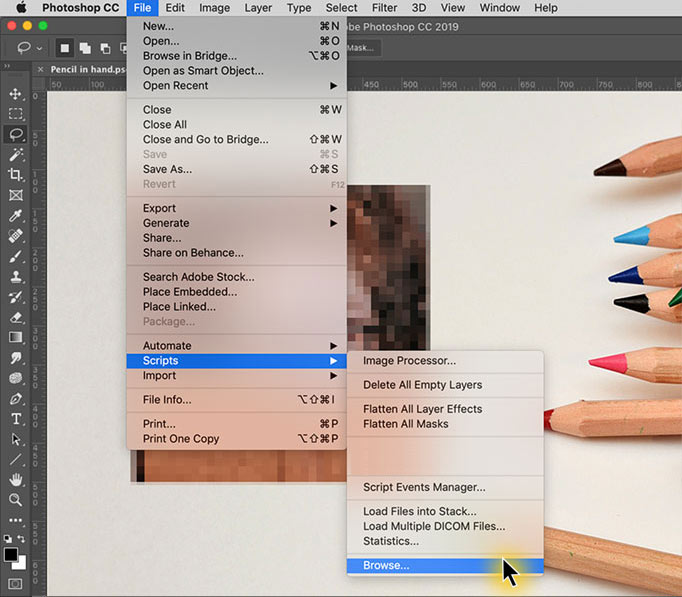
Task: Click the background color swatch
Action: (20, 564)
